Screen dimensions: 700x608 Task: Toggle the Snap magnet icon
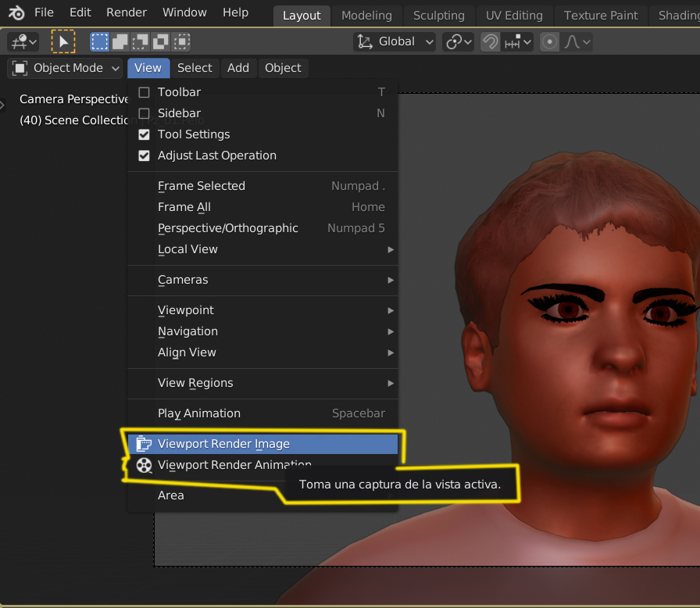pos(490,41)
